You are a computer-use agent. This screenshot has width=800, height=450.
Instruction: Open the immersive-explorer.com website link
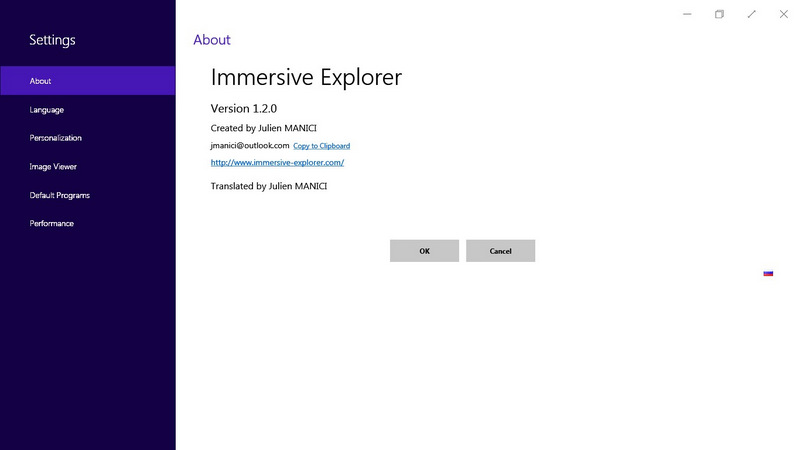(277, 162)
